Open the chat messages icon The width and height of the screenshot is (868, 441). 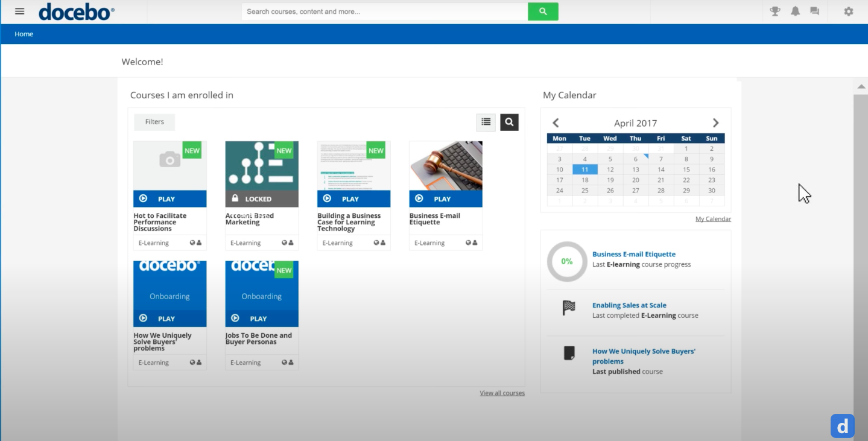click(814, 11)
